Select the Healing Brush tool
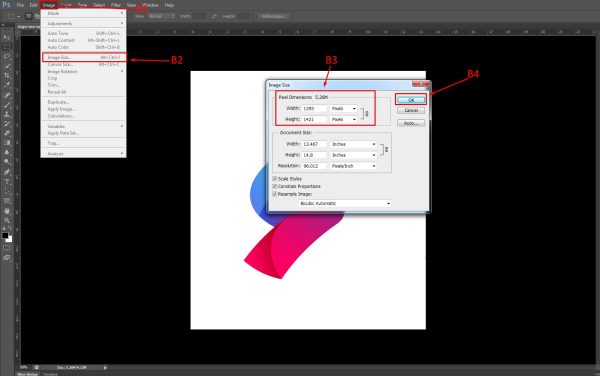Screen dimensions: 600x376 point(7,95)
